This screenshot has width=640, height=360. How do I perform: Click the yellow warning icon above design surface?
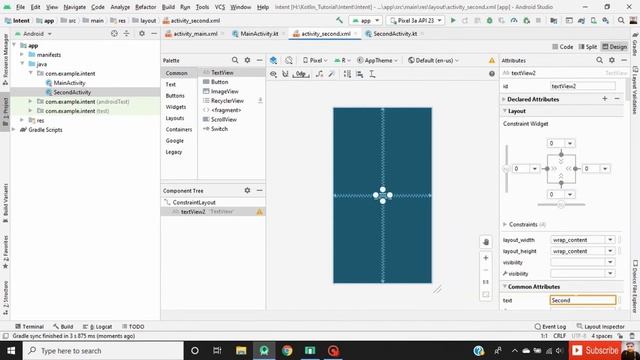pos(492,60)
